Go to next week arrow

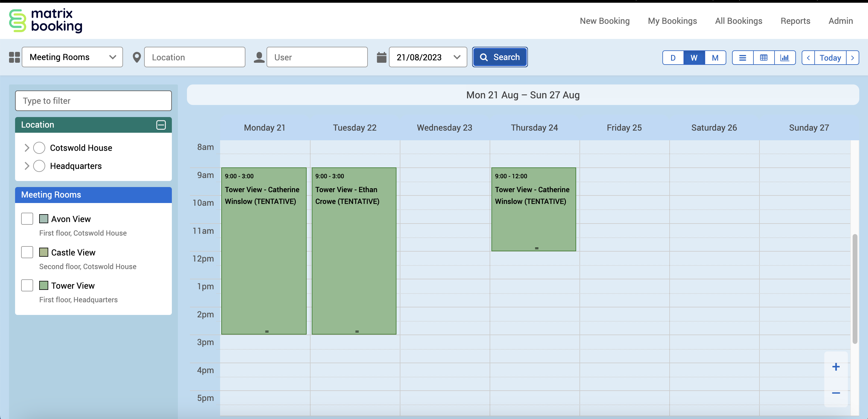[853, 58]
